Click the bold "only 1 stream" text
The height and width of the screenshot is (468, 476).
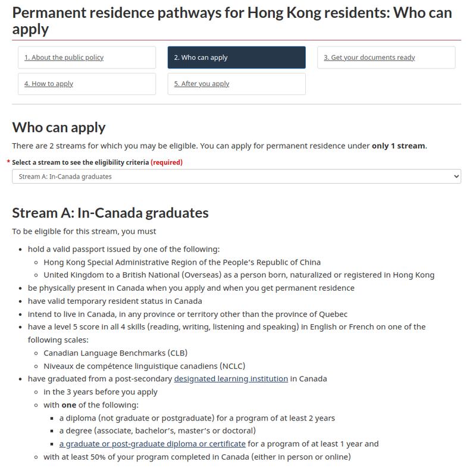tap(399, 146)
